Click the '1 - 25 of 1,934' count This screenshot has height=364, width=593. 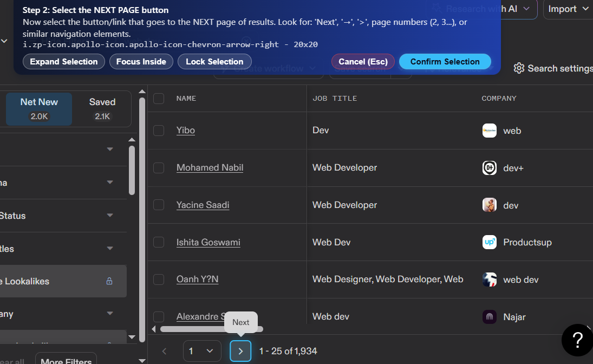[x=288, y=351]
